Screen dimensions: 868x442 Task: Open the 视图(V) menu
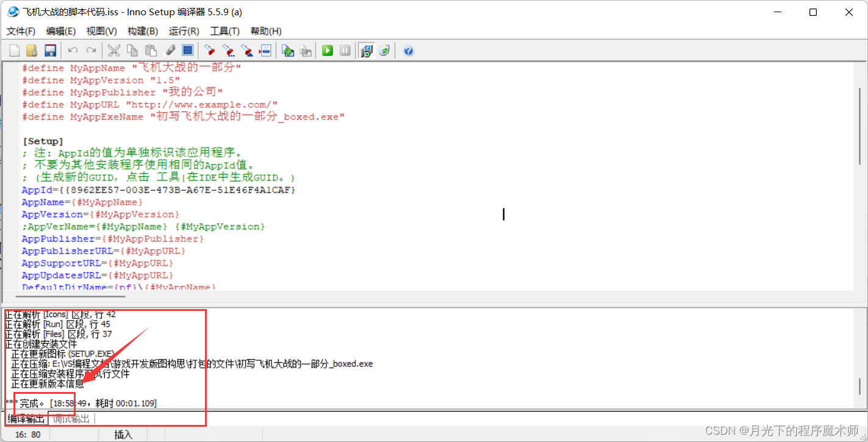point(102,31)
